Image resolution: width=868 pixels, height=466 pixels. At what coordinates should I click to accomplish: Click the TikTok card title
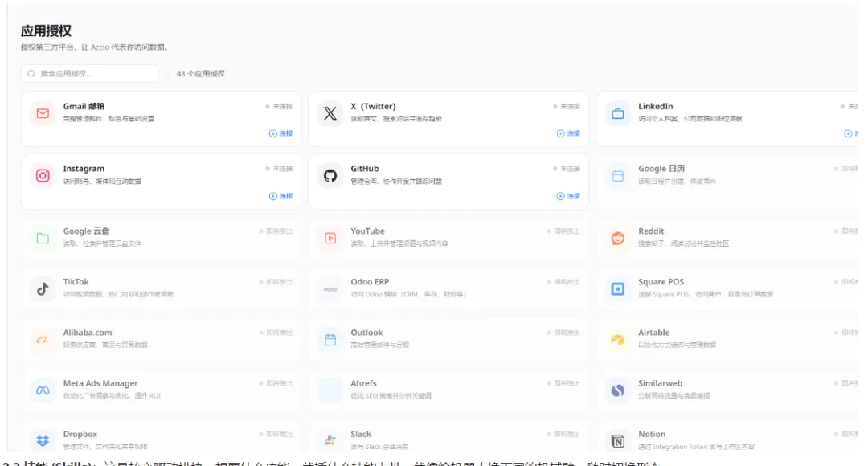(x=76, y=282)
